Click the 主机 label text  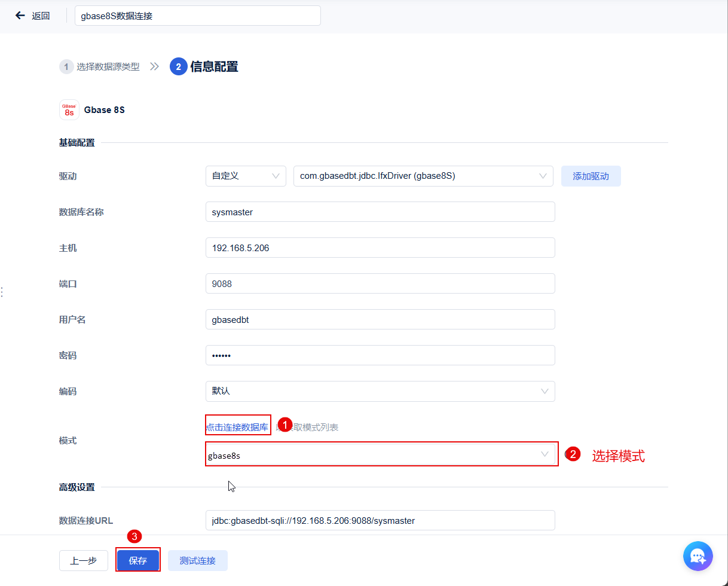(x=68, y=248)
